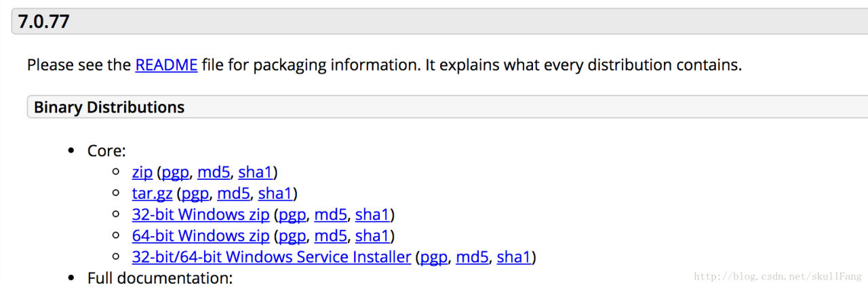Open the pgp signature for Core zip

coord(175,172)
